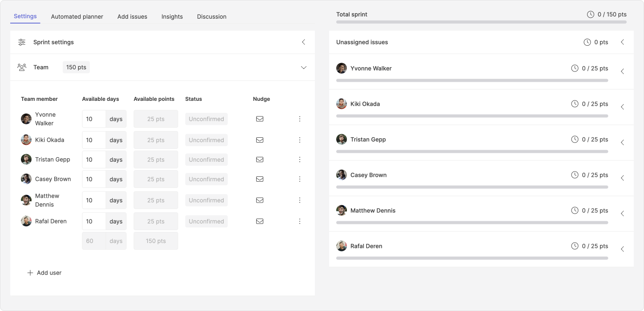Screen dimensions: 644x311
Task: Open kebab menu for Yvonne Walker row
Action: [299, 119]
